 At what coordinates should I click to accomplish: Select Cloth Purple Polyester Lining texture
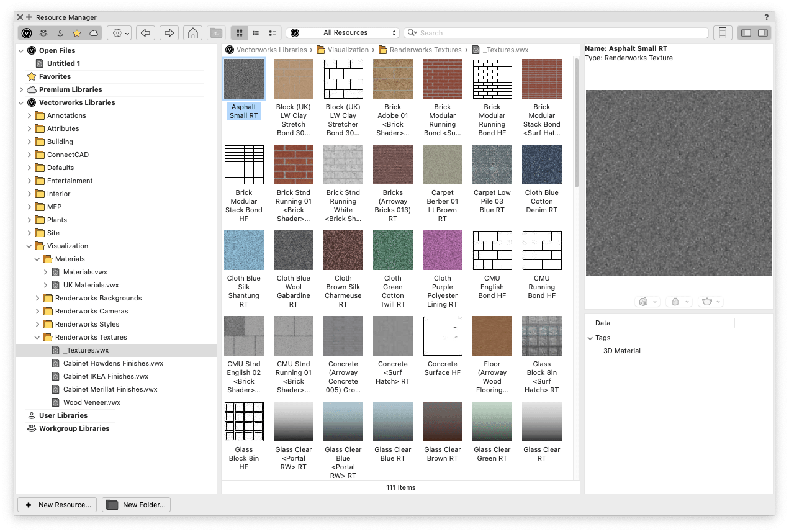pos(443,250)
